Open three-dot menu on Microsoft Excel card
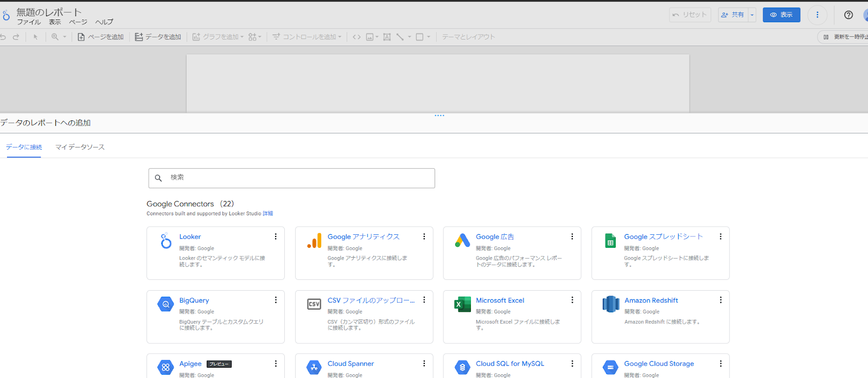Image resolution: width=868 pixels, height=378 pixels. tap(572, 300)
